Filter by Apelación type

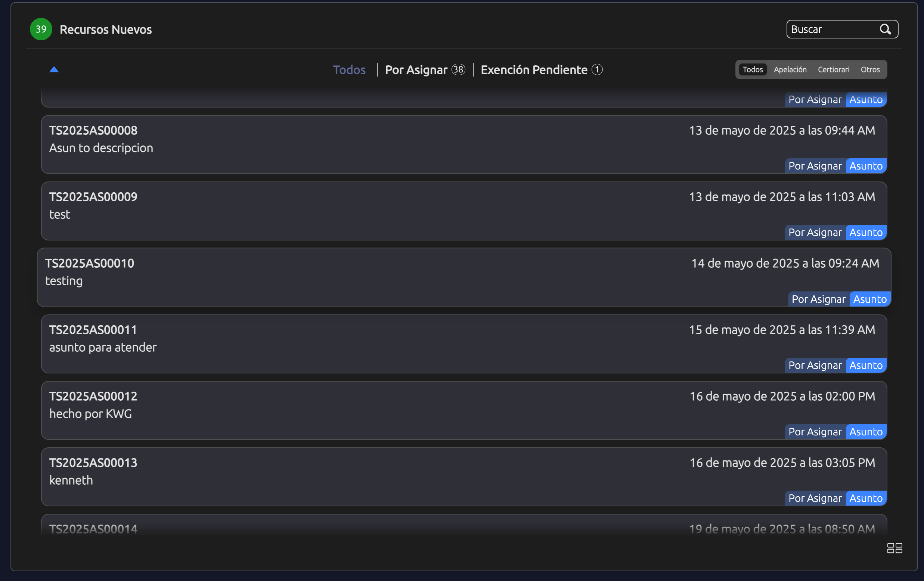[790, 69]
